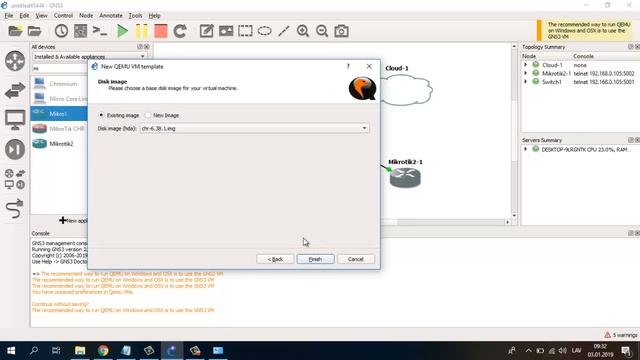Viewport: 640px width, 360px height.
Task: Select Mikrotik2 device in device list
Action: coord(59,144)
